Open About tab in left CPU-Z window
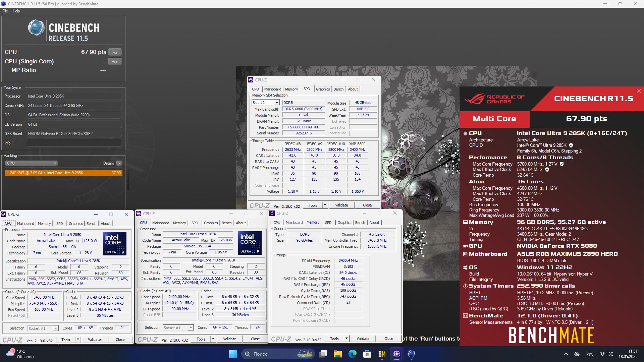The height and width of the screenshot is (362, 644). pyautogui.click(x=106, y=224)
